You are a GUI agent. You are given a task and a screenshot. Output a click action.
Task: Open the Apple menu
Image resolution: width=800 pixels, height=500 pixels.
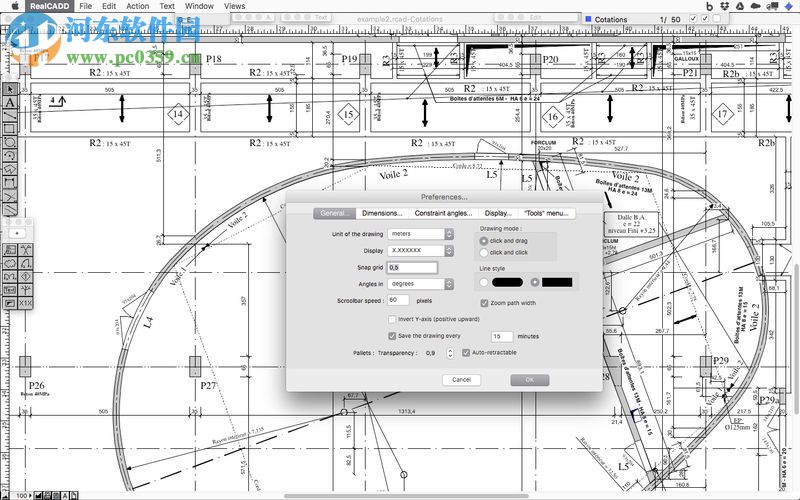pos(15,6)
